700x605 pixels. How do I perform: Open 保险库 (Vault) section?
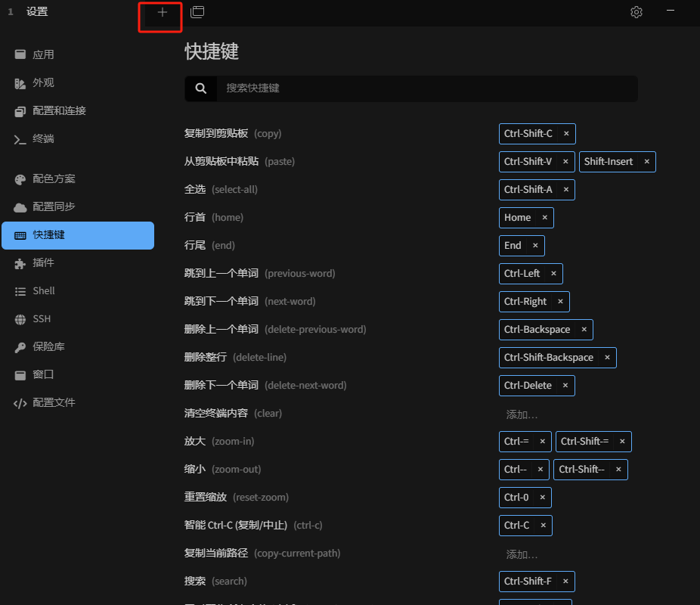(48, 346)
